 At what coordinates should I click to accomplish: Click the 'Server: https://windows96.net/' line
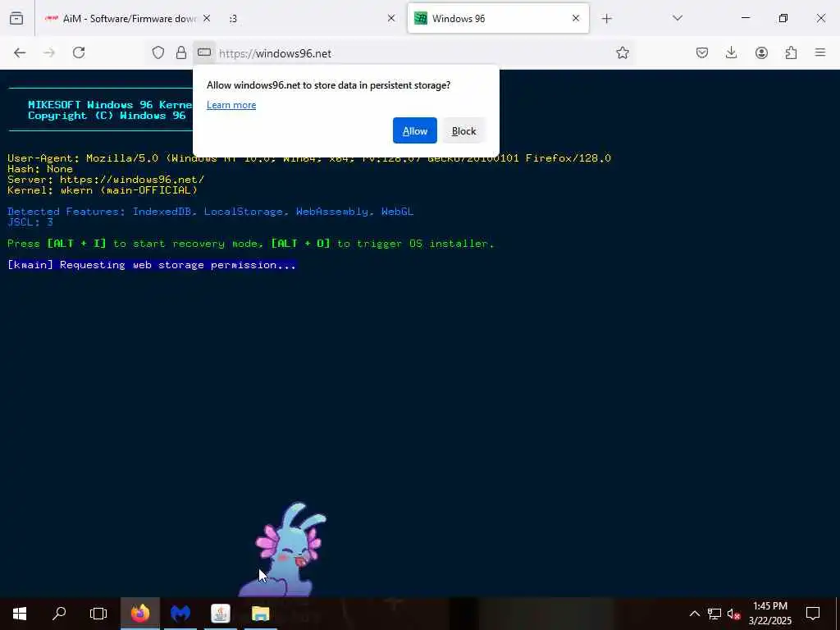point(106,180)
